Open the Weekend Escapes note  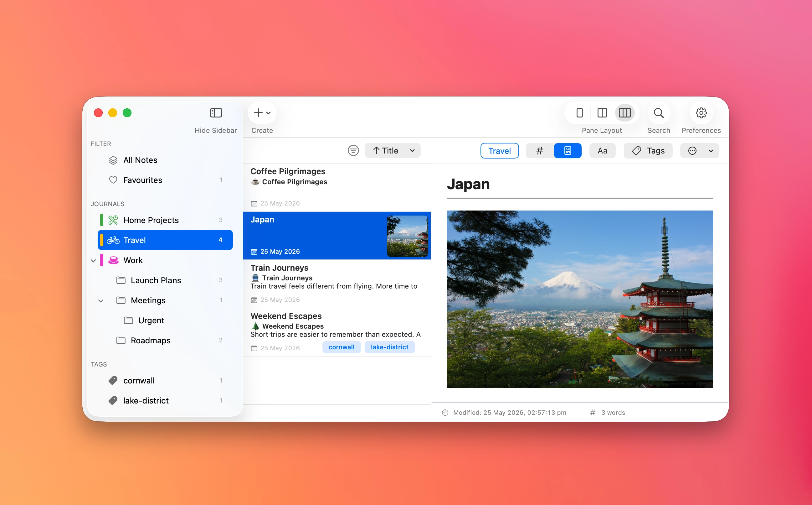[337, 332]
